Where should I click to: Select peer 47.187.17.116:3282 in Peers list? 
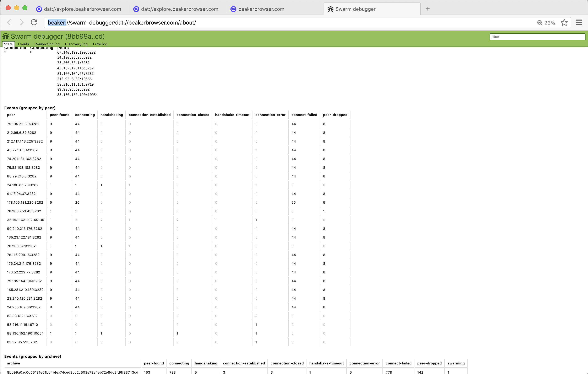click(x=75, y=68)
